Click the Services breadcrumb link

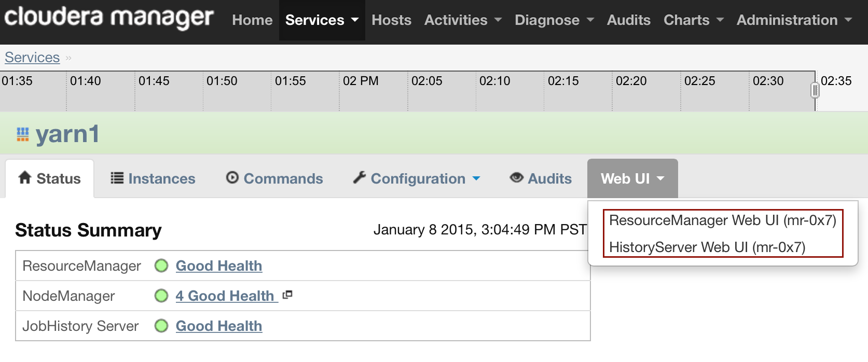[32, 58]
